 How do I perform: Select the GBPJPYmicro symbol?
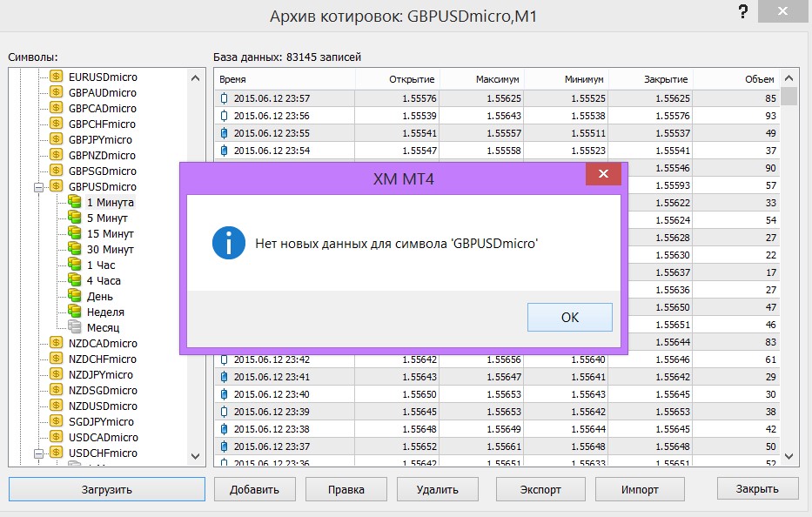click(x=100, y=139)
